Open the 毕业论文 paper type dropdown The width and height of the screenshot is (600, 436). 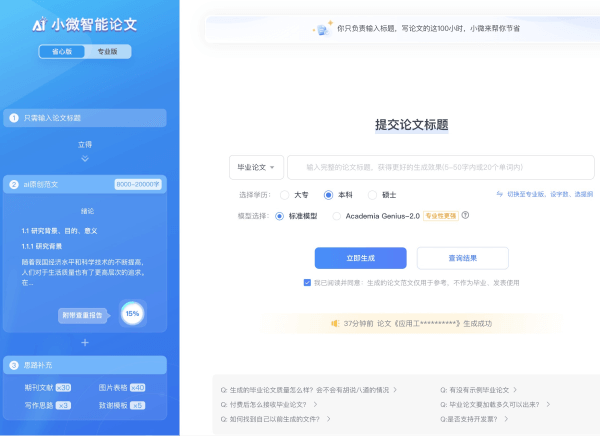[x=256, y=167]
